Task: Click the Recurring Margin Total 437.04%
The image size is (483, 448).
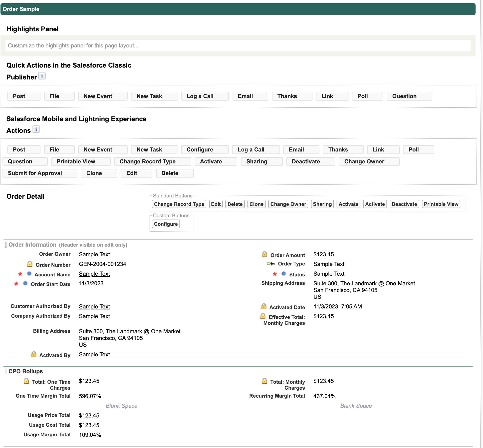Action: (324, 396)
